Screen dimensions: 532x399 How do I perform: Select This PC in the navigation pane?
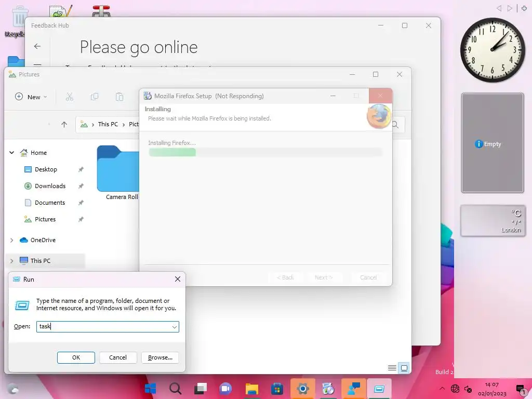pos(40,261)
